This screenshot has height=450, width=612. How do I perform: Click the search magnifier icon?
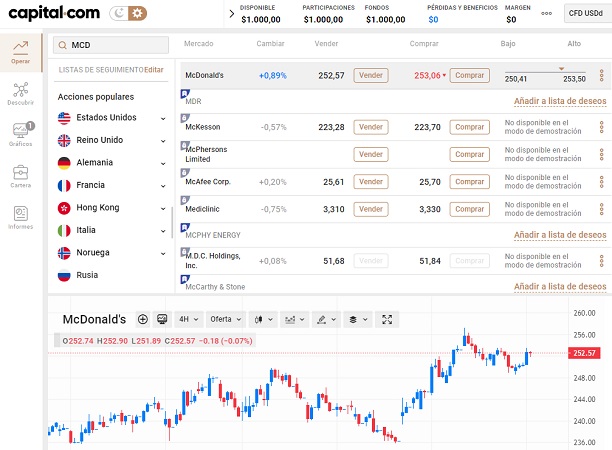[62, 45]
